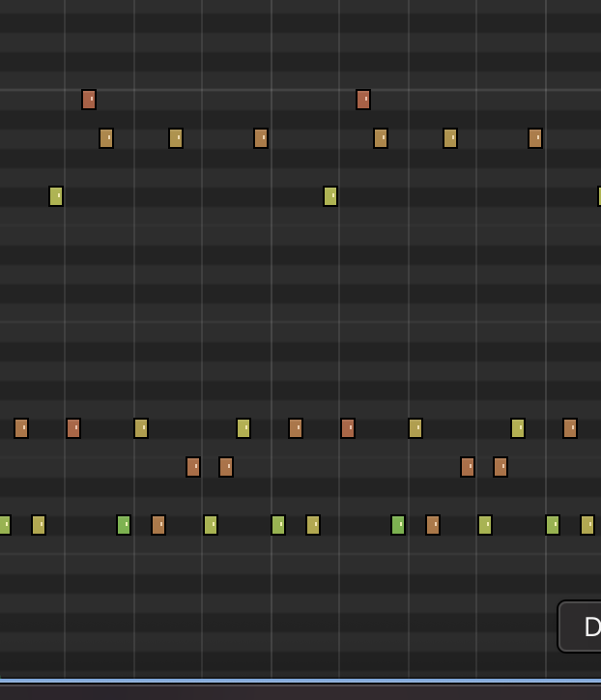Click the rightmost note in the second-highest note row

(535, 138)
